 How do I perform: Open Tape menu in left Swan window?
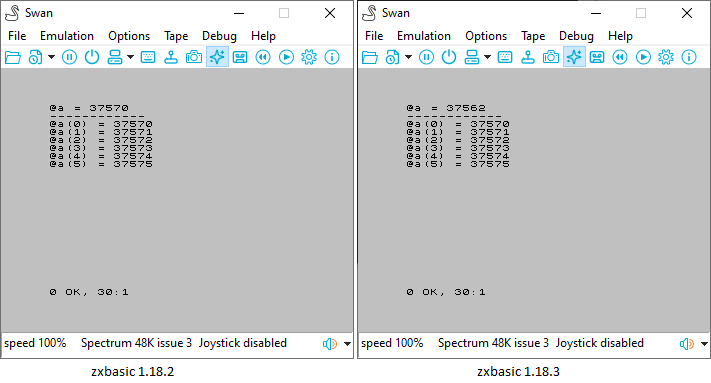click(x=176, y=36)
